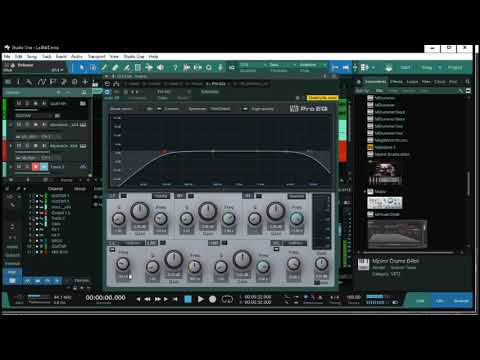480x360 pixels.
Task: Disarm the red record button on Track 2
Action: (x=36, y=166)
